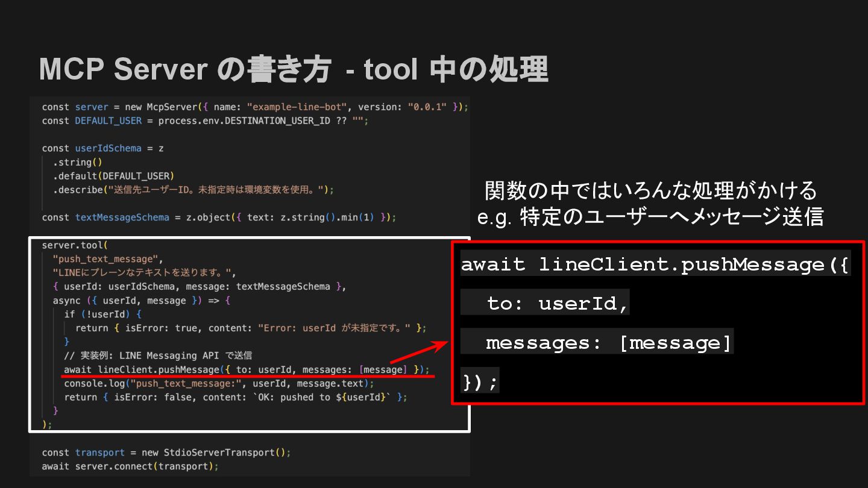This screenshot has height=488, width=868.
Task: Click the "const transport = new StdioServerTransport()" line
Action: tap(166, 452)
